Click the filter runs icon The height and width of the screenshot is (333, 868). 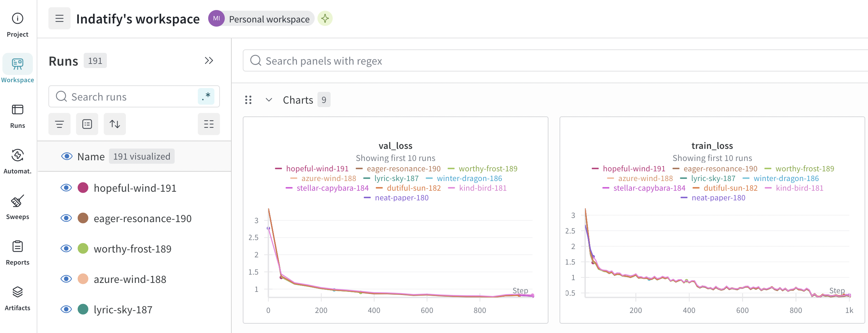pos(59,124)
